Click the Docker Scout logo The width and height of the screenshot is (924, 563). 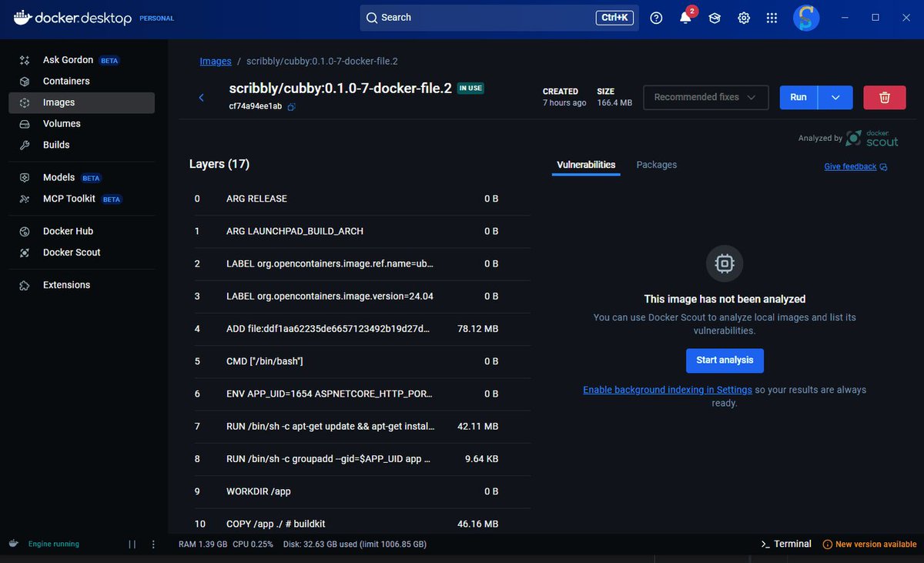872,139
